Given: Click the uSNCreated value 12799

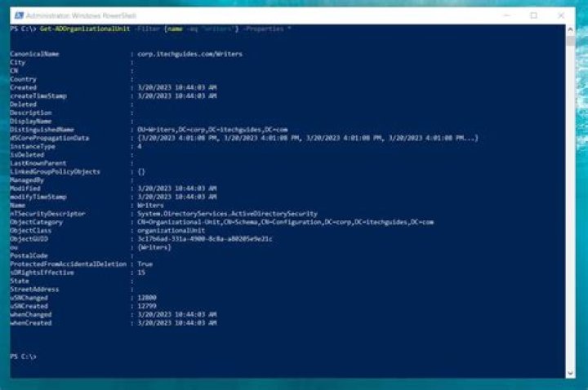Looking at the screenshot, I should coord(147,306).
